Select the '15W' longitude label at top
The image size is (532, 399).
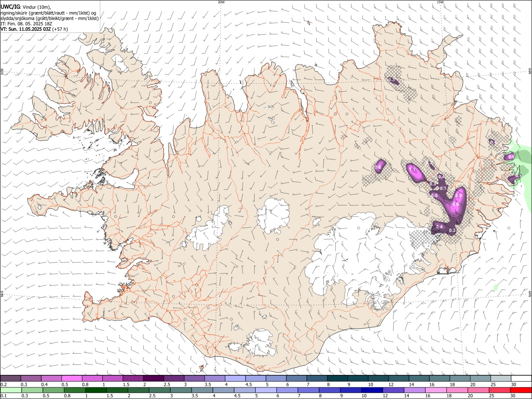[440, 2]
